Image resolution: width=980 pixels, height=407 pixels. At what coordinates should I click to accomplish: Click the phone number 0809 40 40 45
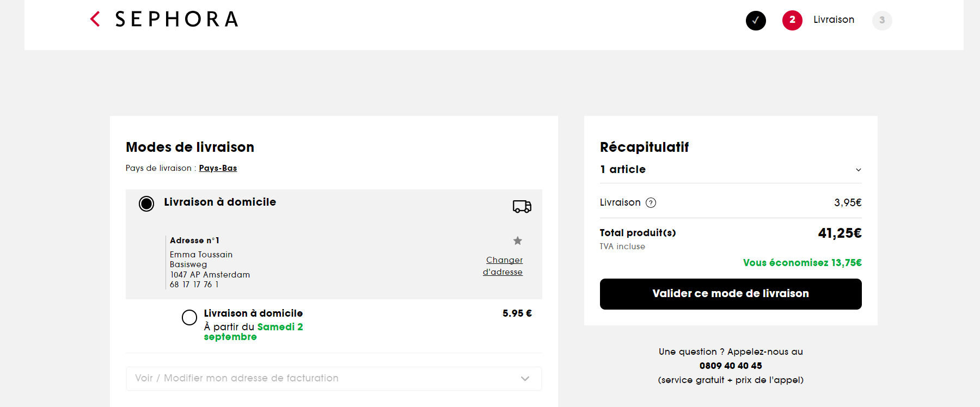coord(731,366)
